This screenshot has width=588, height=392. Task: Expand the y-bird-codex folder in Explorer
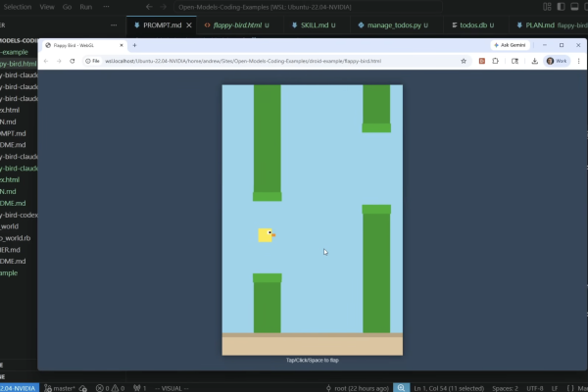click(x=19, y=215)
